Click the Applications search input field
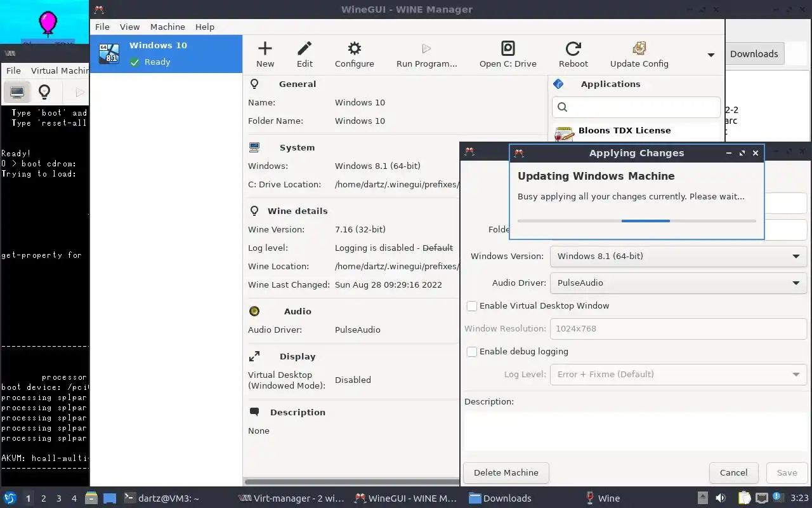812x508 pixels. pos(636,107)
